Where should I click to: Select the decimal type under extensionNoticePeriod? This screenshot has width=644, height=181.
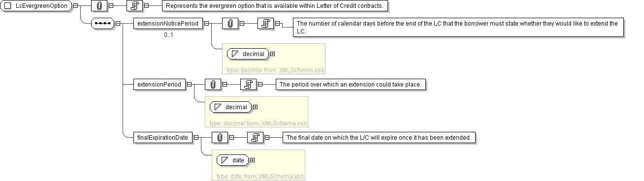[x=248, y=54]
